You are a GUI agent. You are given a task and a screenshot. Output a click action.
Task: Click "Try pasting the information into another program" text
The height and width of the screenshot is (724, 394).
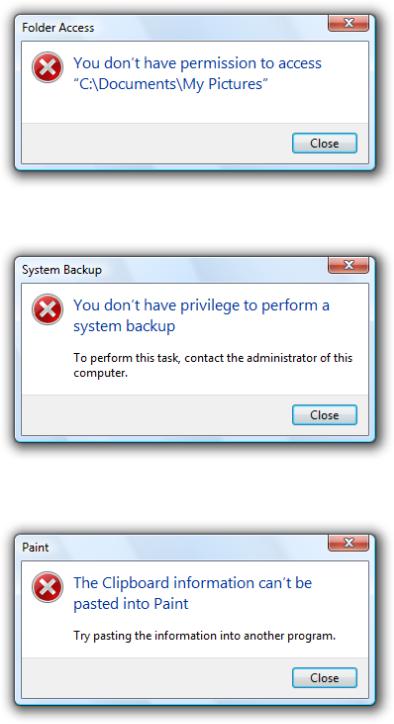pyautogui.click(x=205, y=636)
